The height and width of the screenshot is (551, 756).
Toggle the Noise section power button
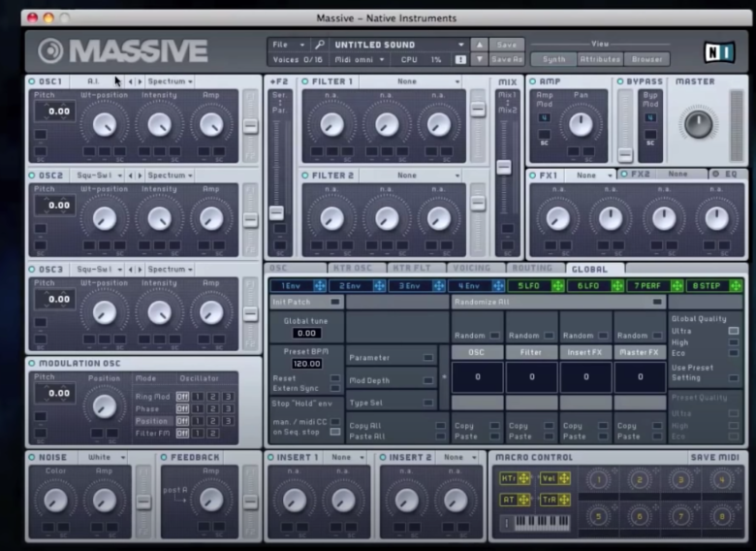click(x=32, y=457)
